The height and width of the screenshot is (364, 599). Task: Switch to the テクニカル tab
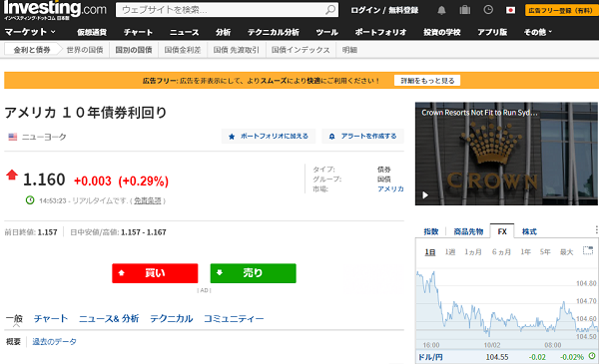point(171,318)
